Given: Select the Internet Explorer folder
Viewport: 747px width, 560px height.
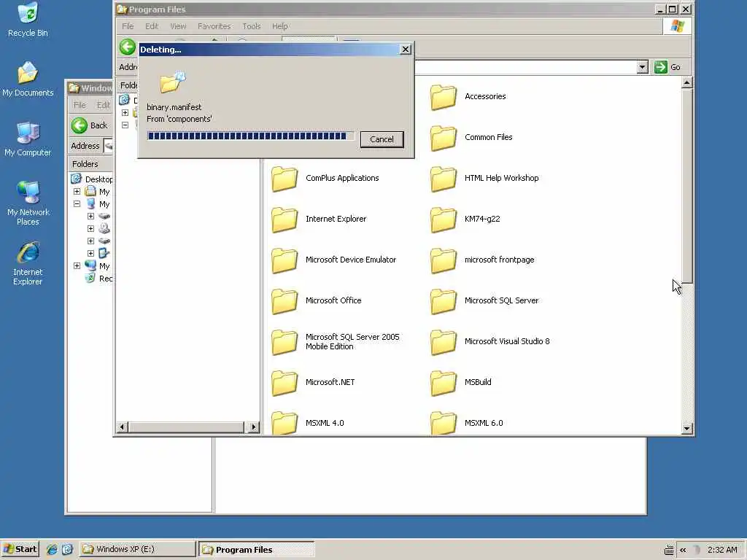Looking at the screenshot, I should tap(320, 219).
